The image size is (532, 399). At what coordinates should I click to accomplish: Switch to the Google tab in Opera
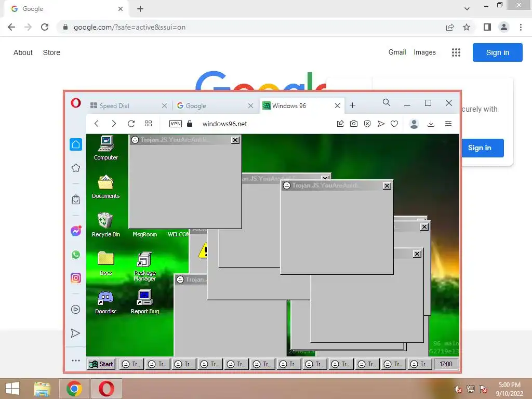(x=215, y=106)
